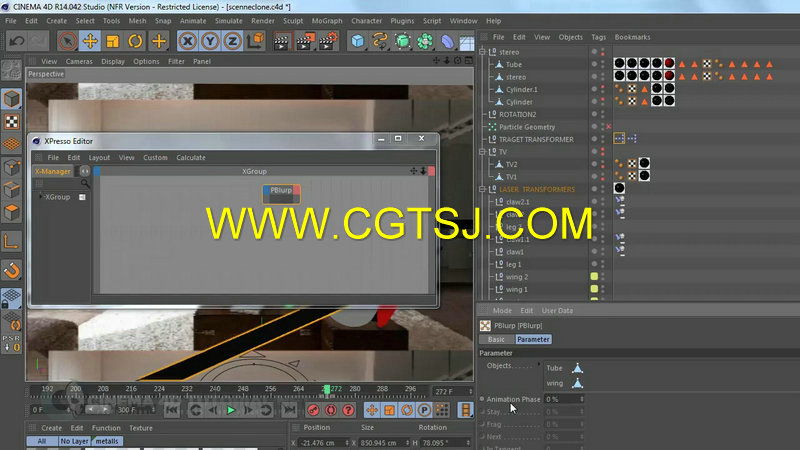Switch to Parameter tab in attributes
The image size is (800, 450).
pyautogui.click(x=533, y=339)
